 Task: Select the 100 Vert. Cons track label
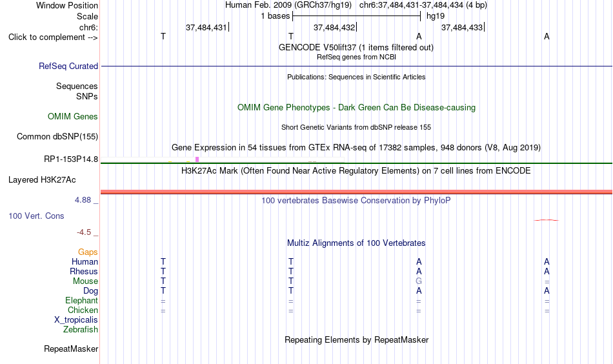(x=36, y=216)
